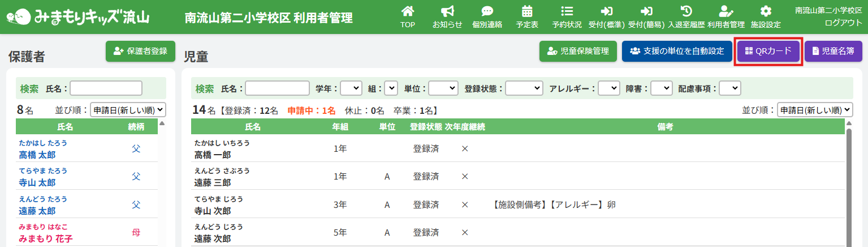
Task: Click the ログアウト link
Action: [843, 23]
